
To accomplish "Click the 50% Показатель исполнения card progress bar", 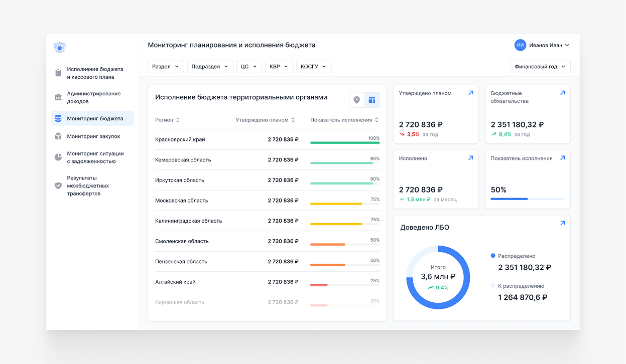I will (x=528, y=199).
